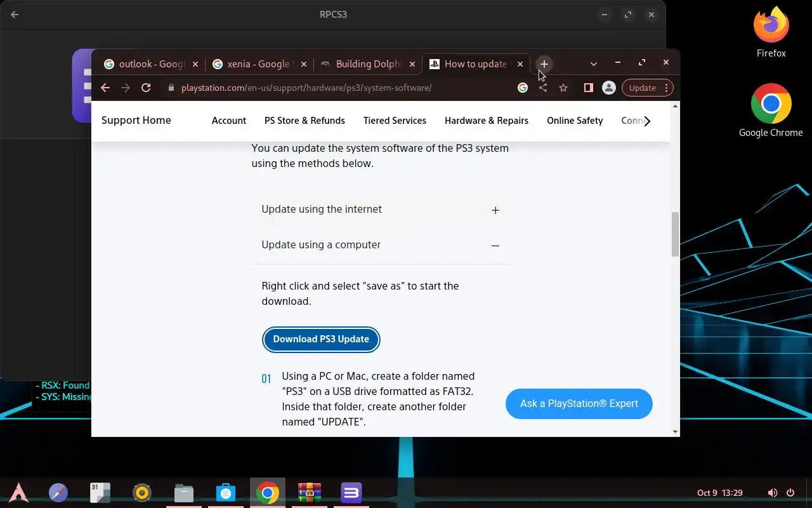Screen dimensions: 812x508
Task: Close the Building Dolphin tab
Action: [x=412, y=64]
